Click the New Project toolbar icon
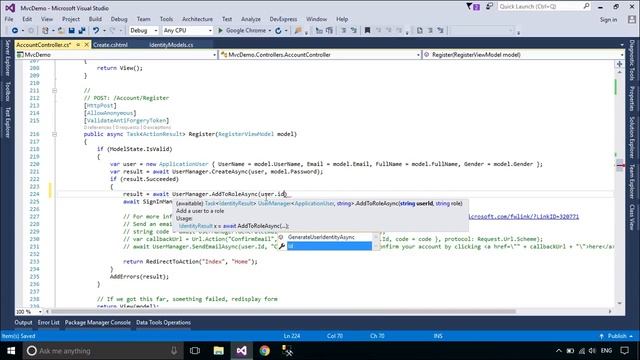Image resolution: width=640 pixels, height=360 pixels. pos(45,31)
